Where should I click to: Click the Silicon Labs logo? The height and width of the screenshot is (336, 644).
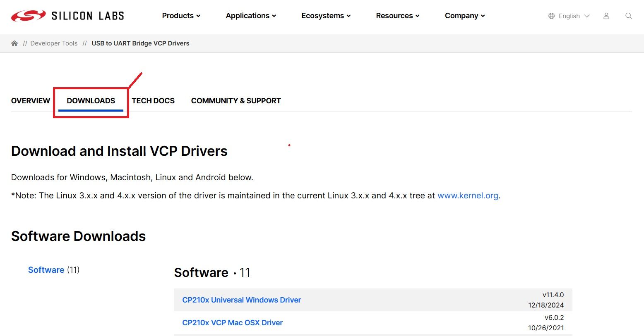pos(67,16)
